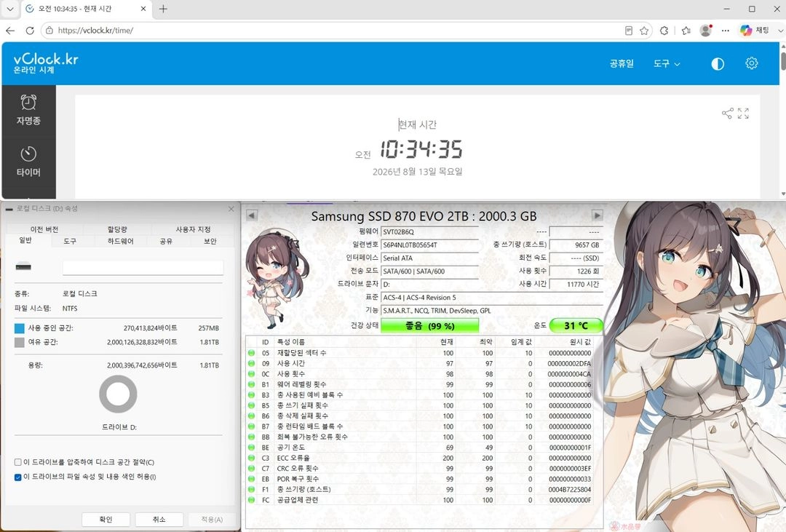Screen dimensions: 786x532
Task: Click status dot for 사용 시간 row
Action: [x=252, y=364]
